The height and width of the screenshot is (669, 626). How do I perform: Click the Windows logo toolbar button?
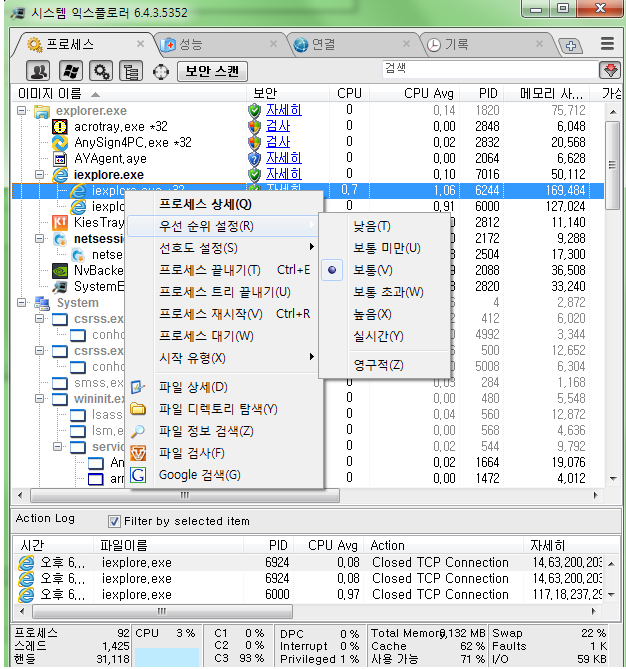pyautogui.click(x=70, y=71)
